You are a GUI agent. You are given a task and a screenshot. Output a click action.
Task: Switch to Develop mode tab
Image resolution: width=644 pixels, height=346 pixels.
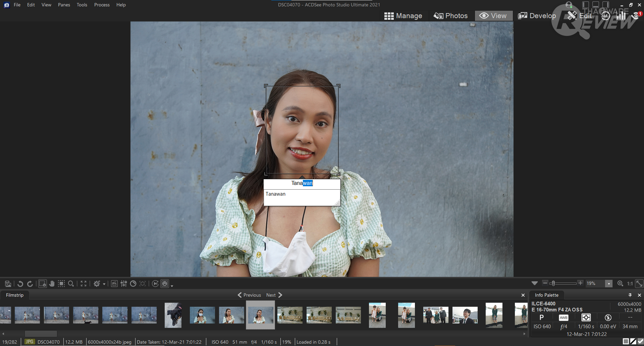tap(537, 16)
